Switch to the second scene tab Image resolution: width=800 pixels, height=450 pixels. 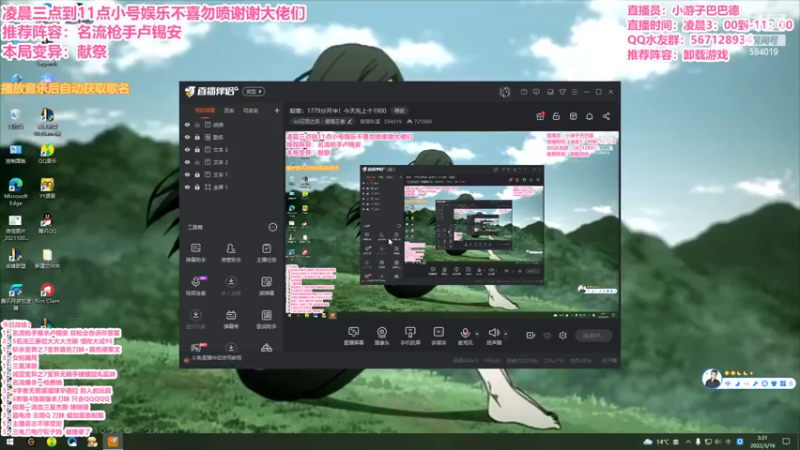click(229, 111)
